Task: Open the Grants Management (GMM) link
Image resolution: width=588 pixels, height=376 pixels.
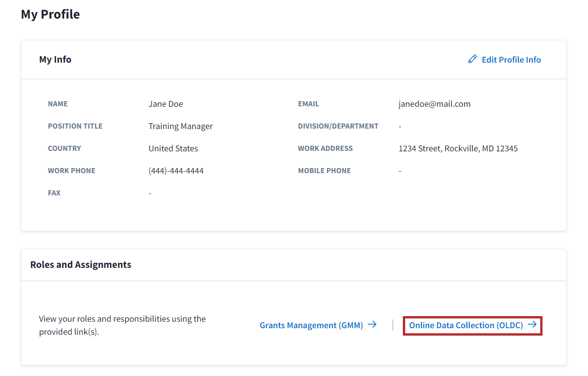Action: point(311,325)
